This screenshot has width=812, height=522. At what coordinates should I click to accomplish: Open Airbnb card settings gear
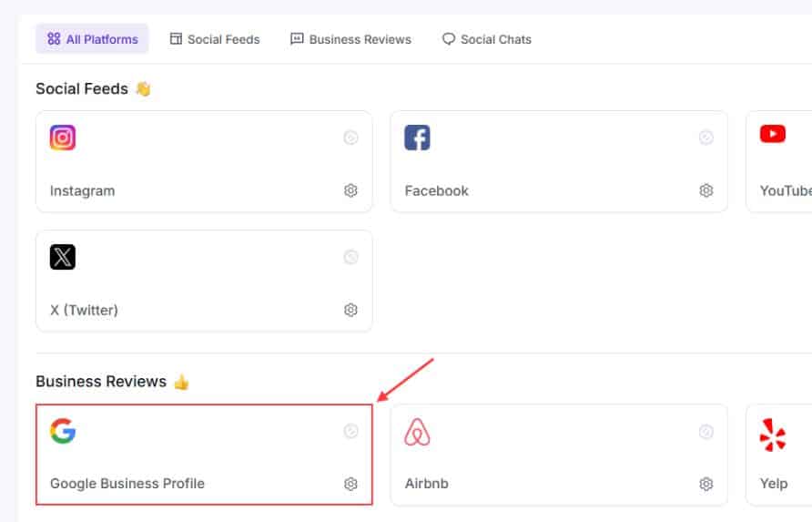point(705,484)
